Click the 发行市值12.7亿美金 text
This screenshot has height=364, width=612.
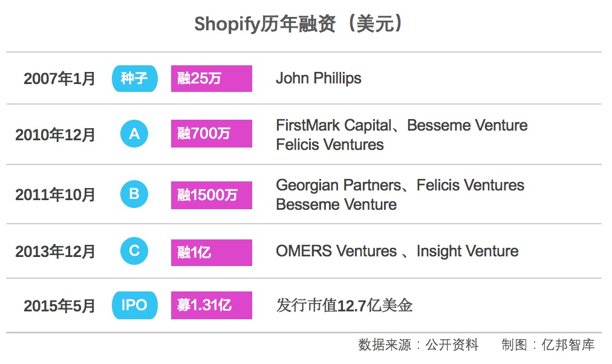(344, 305)
